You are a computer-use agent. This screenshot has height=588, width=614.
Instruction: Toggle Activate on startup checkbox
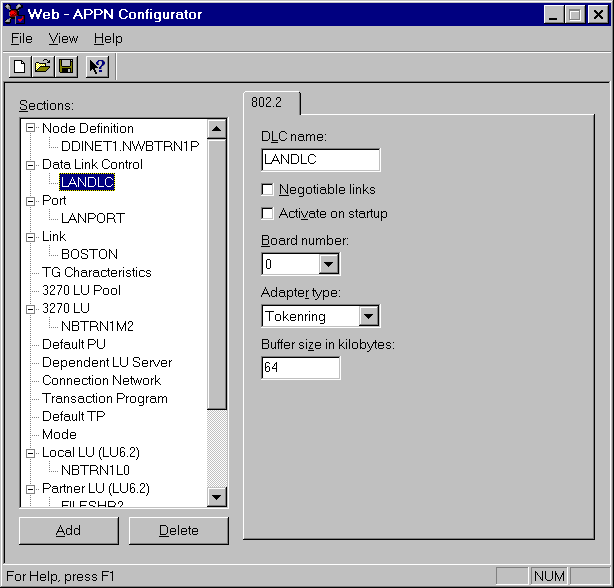tap(267, 213)
